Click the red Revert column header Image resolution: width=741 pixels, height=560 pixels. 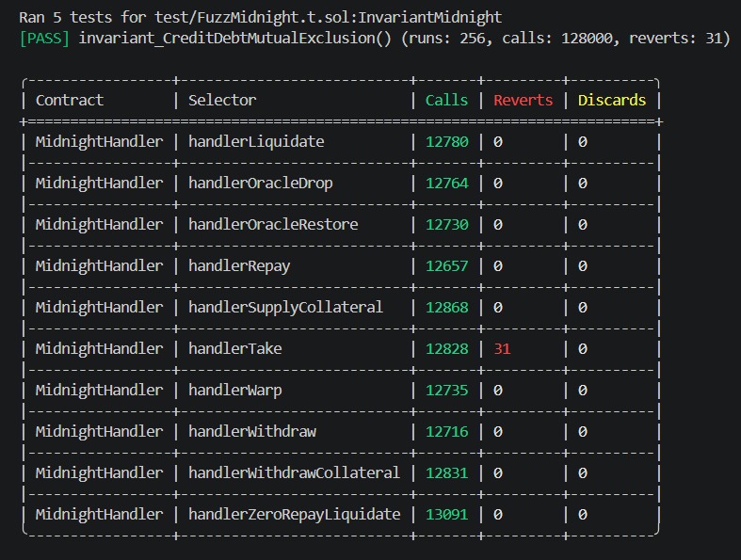tap(524, 100)
